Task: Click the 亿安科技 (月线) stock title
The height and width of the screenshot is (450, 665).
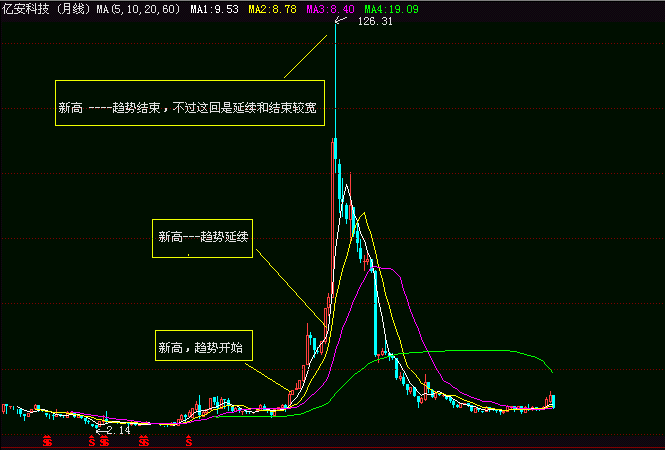Action: click(44, 9)
